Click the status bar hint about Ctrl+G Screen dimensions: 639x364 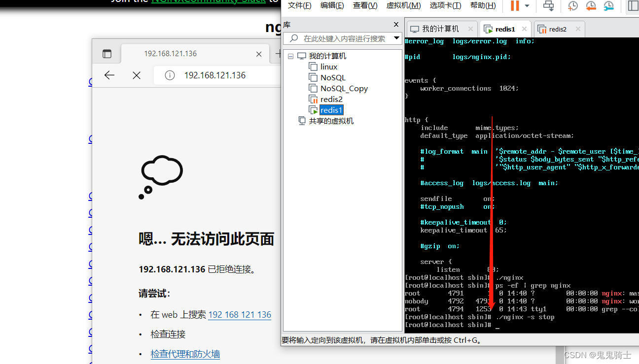click(x=381, y=340)
